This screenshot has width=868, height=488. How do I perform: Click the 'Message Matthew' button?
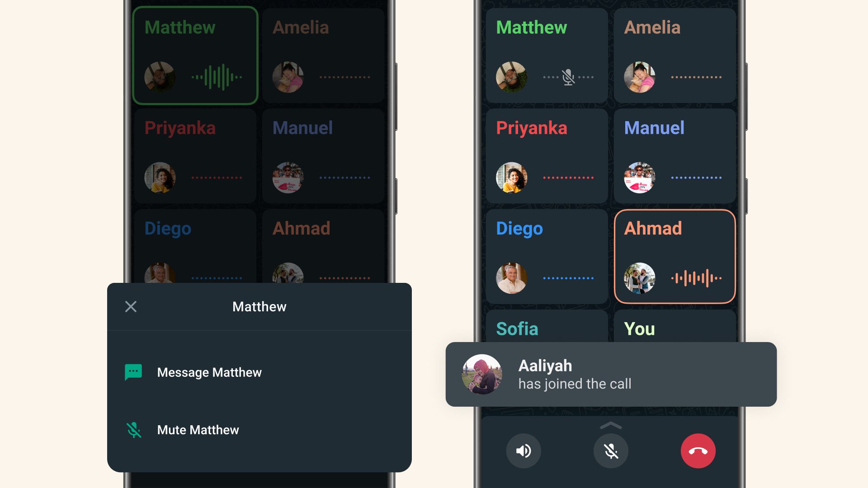click(259, 372)
